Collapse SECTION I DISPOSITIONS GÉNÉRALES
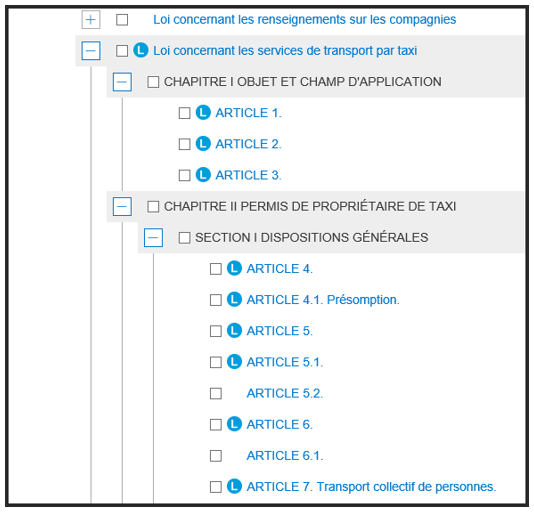 [153, 237]
